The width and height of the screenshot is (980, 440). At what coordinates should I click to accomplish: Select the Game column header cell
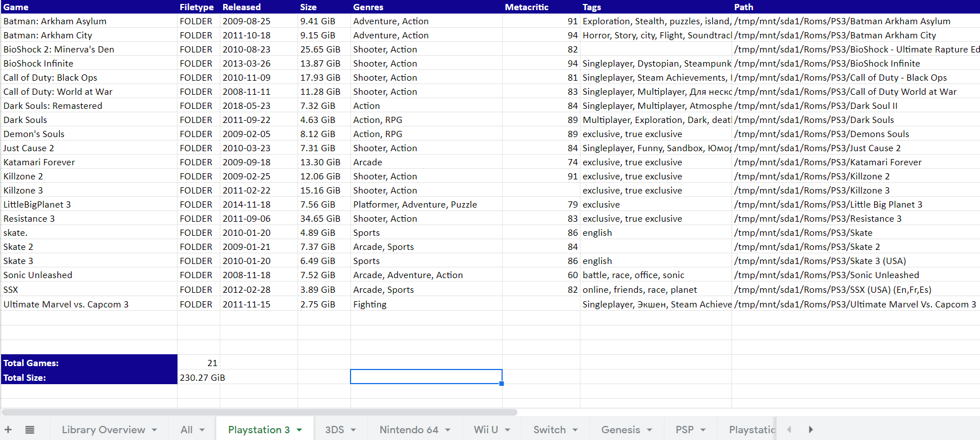pos(89,7)
